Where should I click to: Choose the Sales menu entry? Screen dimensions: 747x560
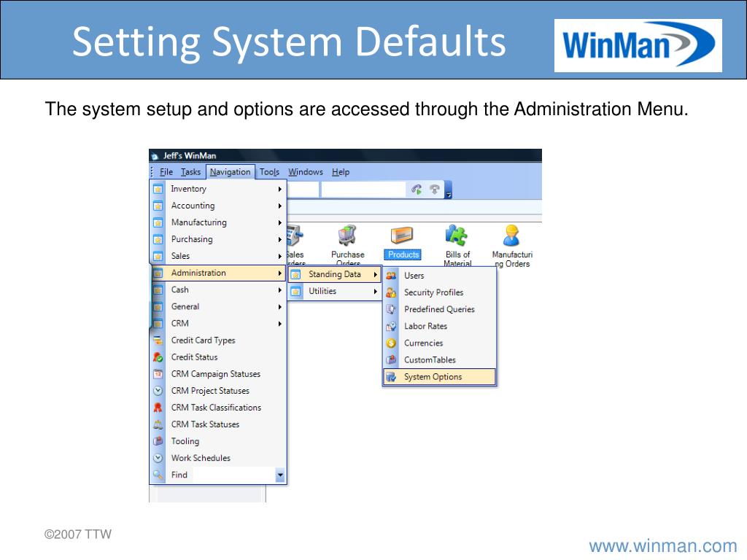pos(219,256)
